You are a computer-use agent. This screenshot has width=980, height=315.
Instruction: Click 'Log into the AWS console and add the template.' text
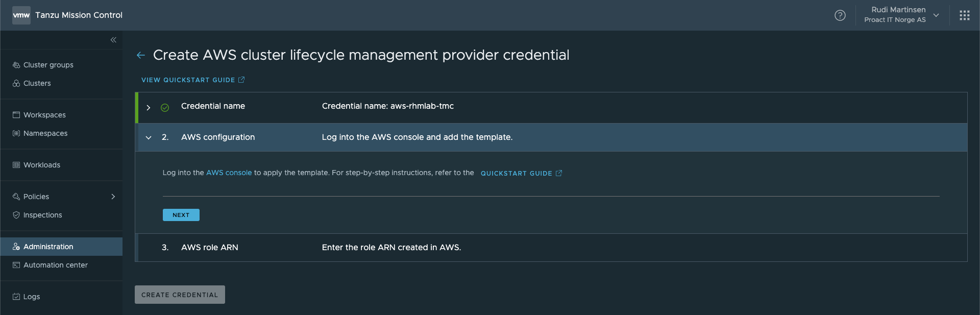418,137
